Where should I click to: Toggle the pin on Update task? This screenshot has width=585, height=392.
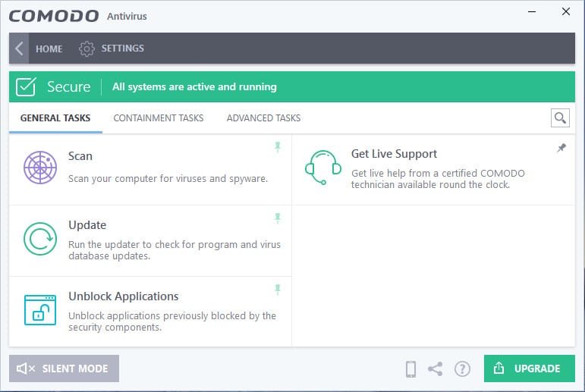278,218
